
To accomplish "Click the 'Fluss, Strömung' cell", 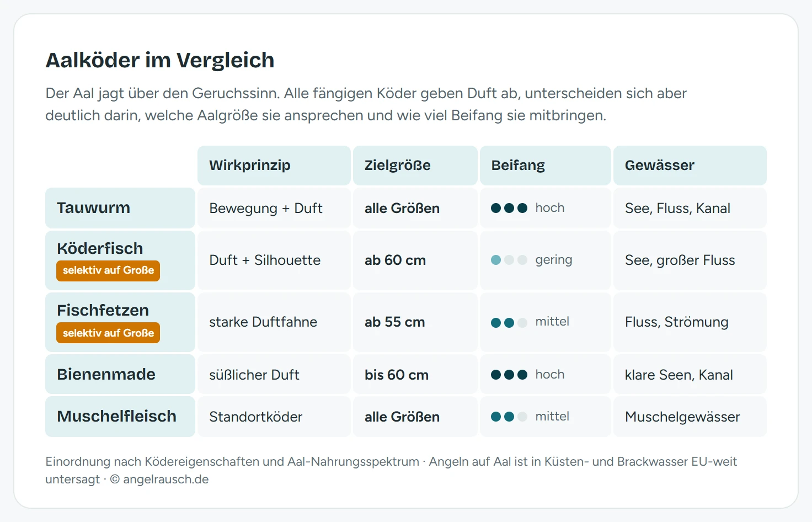I will (x=690, y=322).
